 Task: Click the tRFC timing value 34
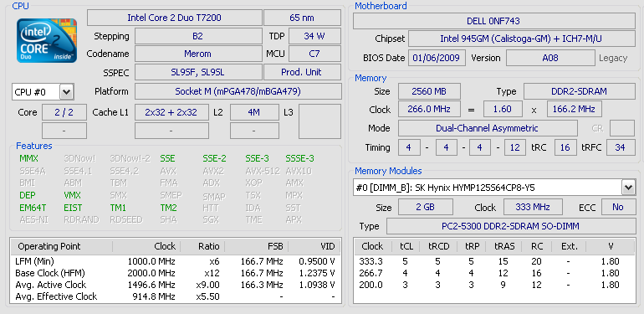(621, 147)
